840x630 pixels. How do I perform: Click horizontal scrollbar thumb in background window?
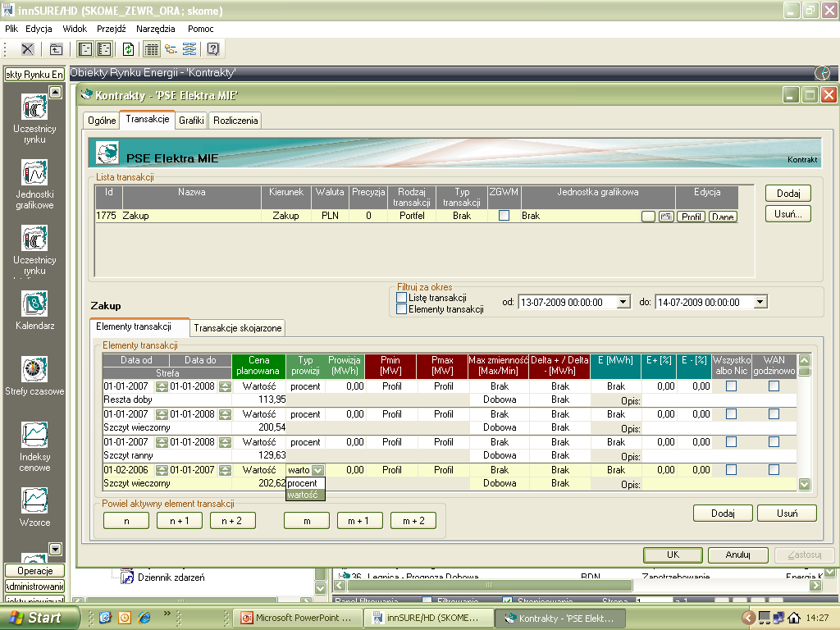click(x=489, y=585)
